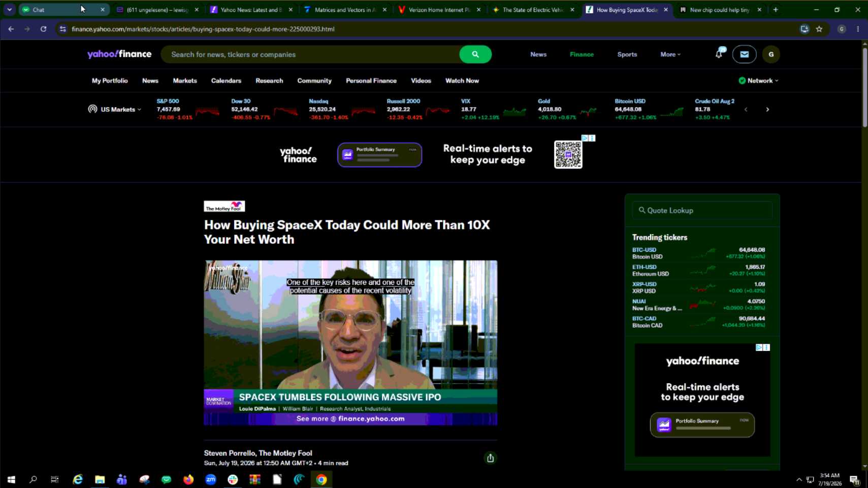Open the NUAI trending ticker

(x=698, y=305)
